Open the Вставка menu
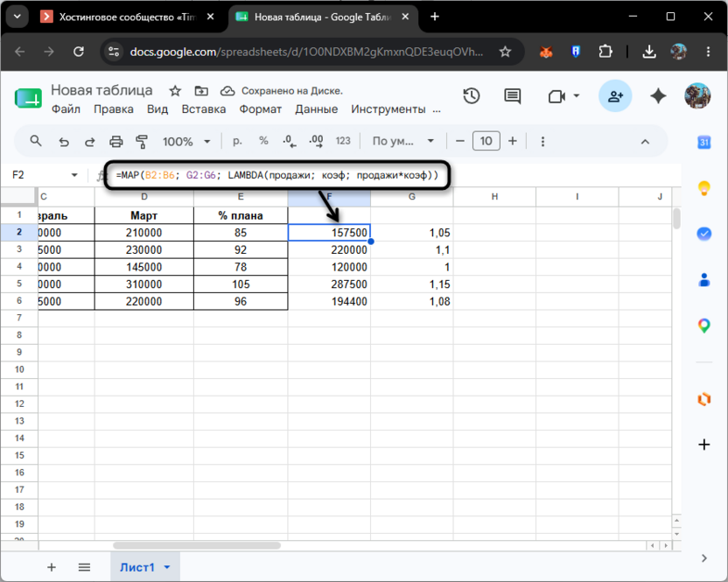The width and height of the screenshot is (728, 582). pos(204,109)
